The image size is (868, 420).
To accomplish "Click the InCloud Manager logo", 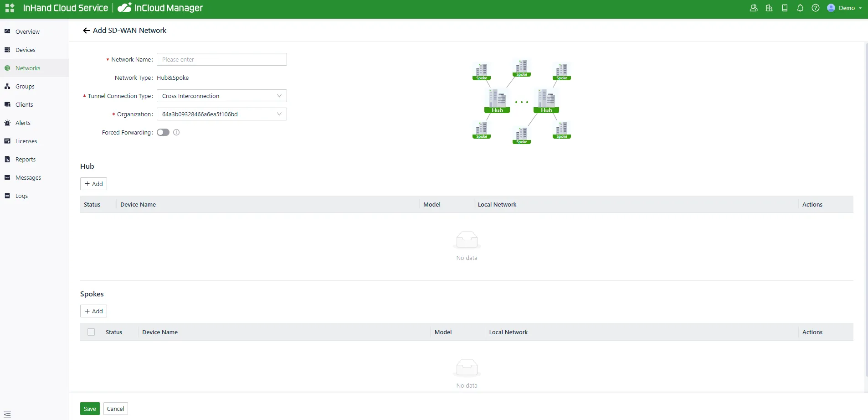I will click(160, 8).
